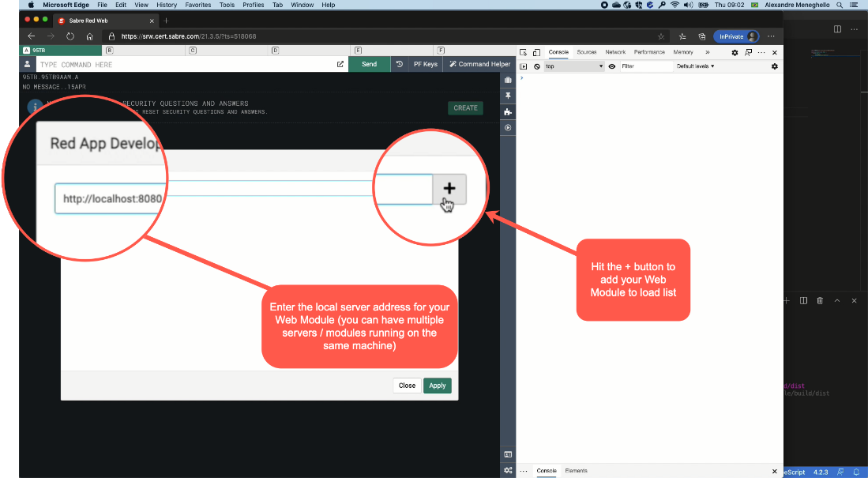The image size is (868, 478).
Task: Click the DevTools console Filter field
Action: tap(645, 66)
